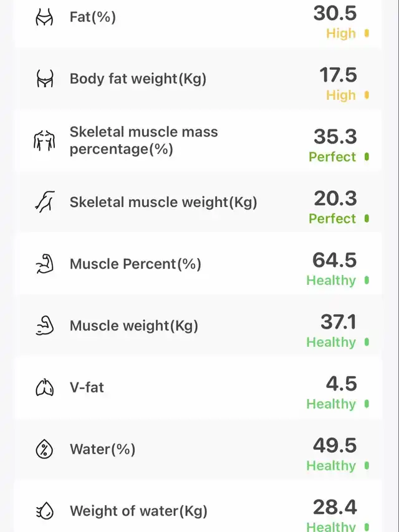The image size is (399, 532).
Task: Select the V-fat value 4.5
Action: (x=342, y=384)
